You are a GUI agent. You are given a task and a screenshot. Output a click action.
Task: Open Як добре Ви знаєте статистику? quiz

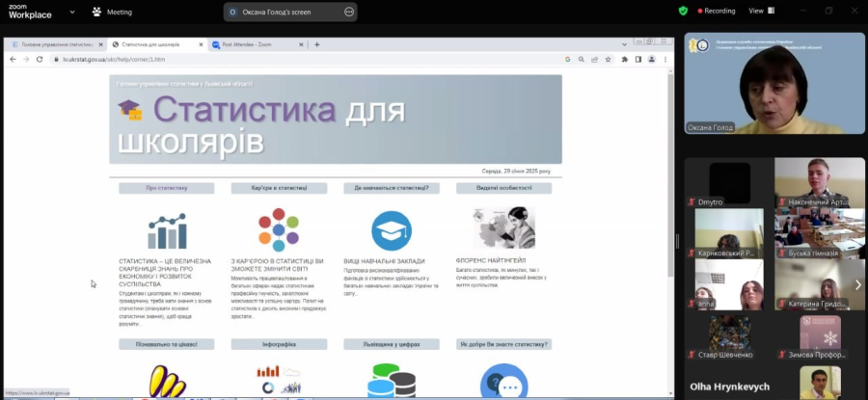503,344
